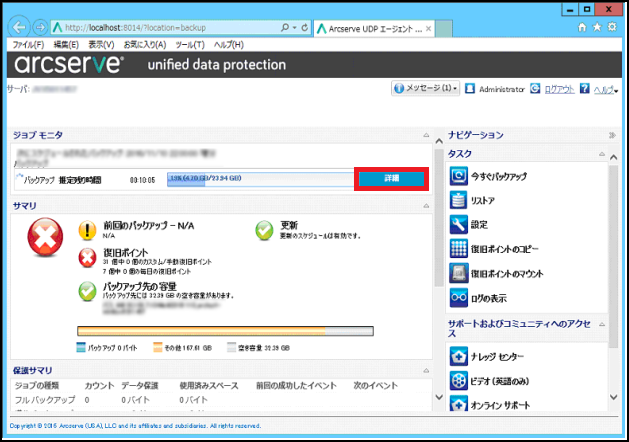Click the large red error status icon
Image resolution: width=629 pixels, height=442 pixels.
45,237
